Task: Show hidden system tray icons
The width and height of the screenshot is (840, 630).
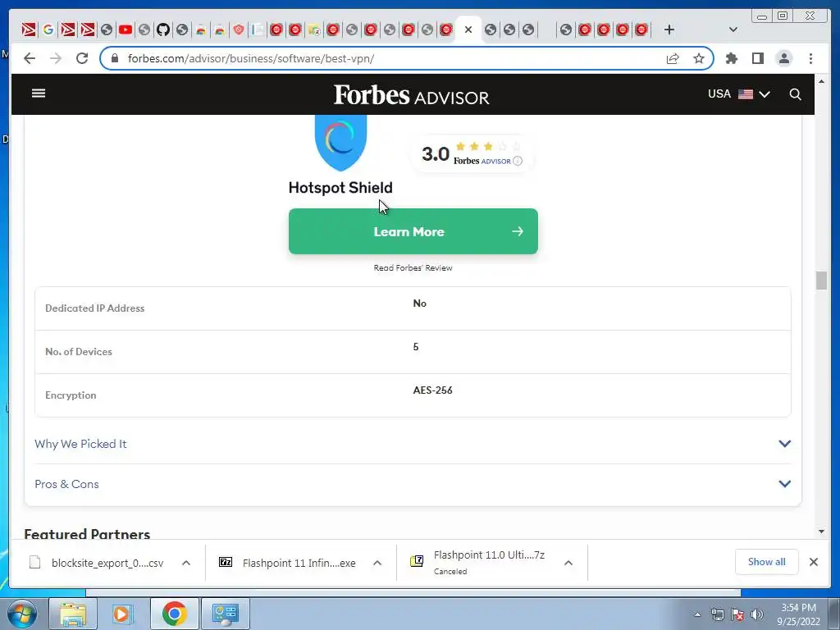Action: (697, 614)
